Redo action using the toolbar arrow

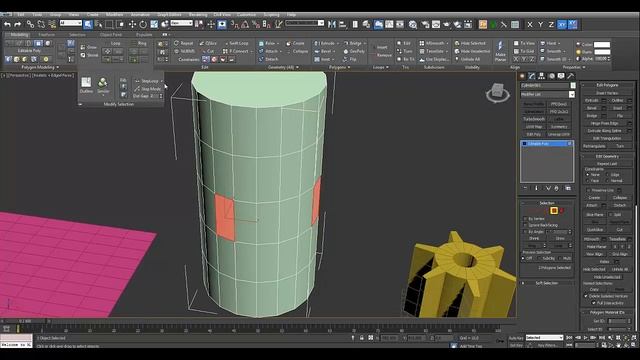18,24
